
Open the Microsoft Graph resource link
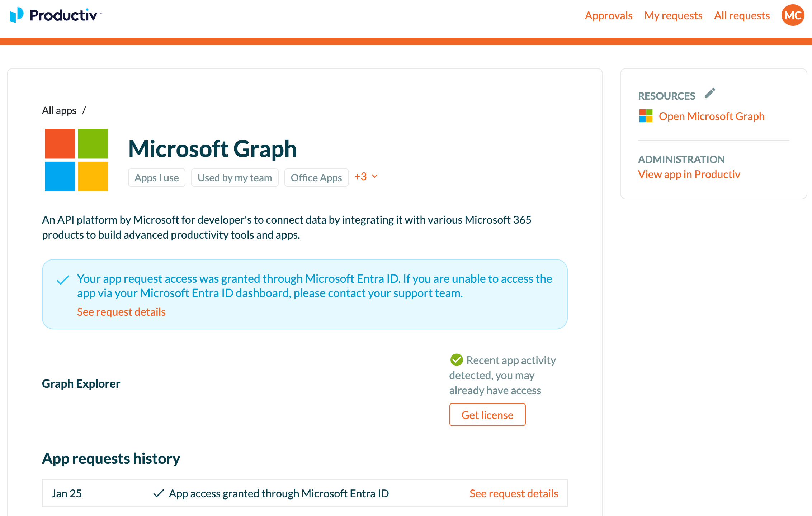pyautogui.click(x=712, y=116)
